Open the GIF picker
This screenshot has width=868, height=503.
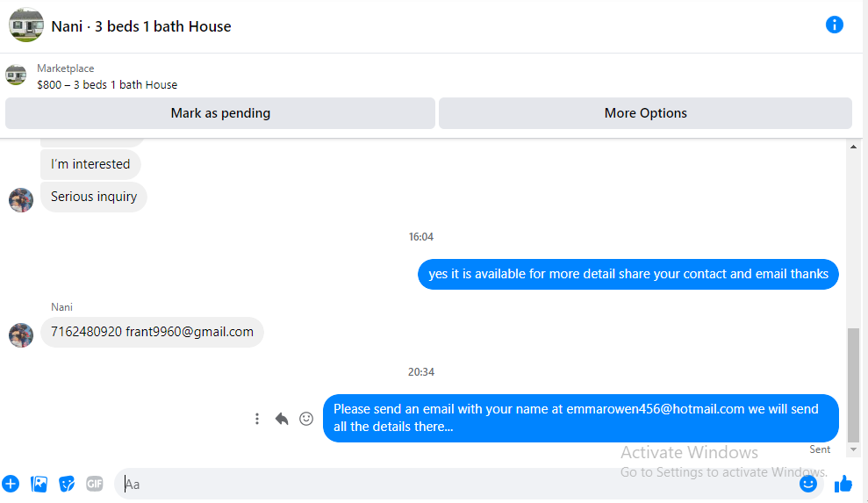(95, 484)
